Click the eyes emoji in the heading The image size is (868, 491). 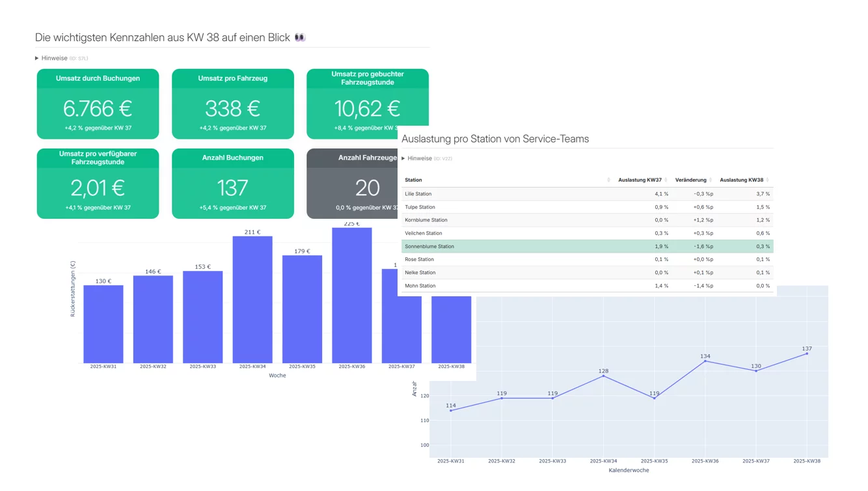click(299, 38)
